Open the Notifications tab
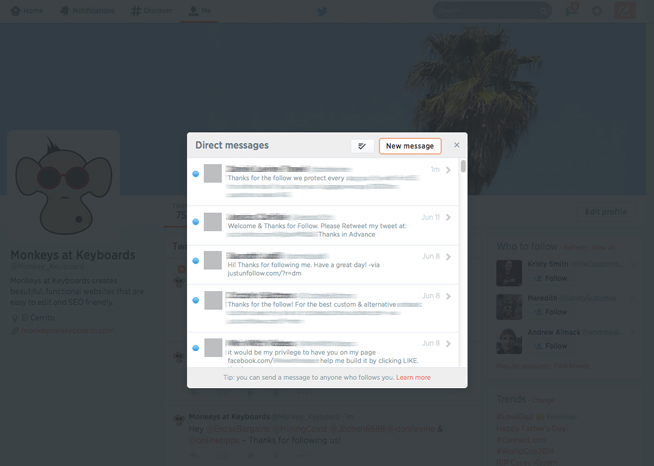Viewport: 654px width, 466px height. click(88, 10)
